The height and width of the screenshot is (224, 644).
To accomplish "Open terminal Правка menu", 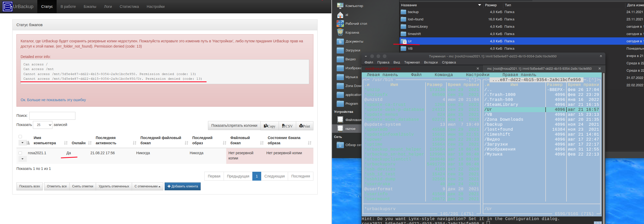I will pos(383,62).
